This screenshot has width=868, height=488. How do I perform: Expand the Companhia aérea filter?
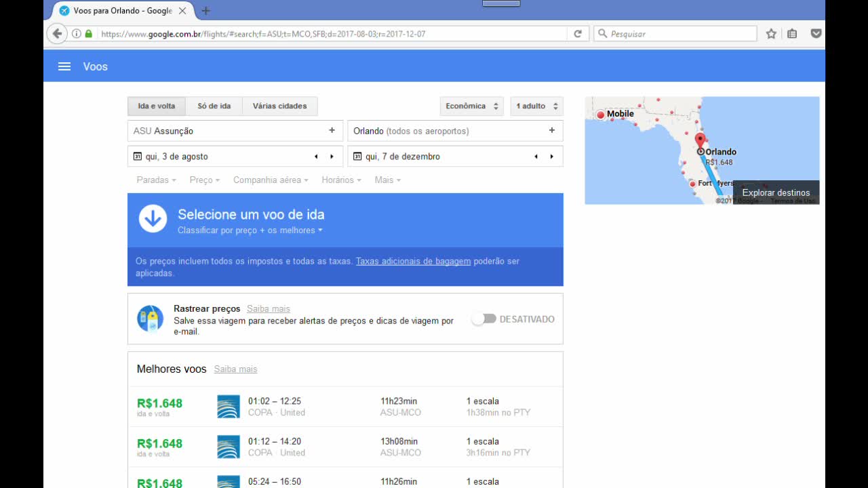point(271,180)
